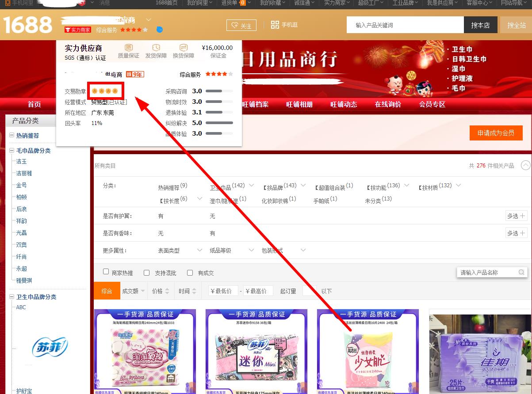Go to the 首页 store tab
532x394 pixels.
pos(34,105)
